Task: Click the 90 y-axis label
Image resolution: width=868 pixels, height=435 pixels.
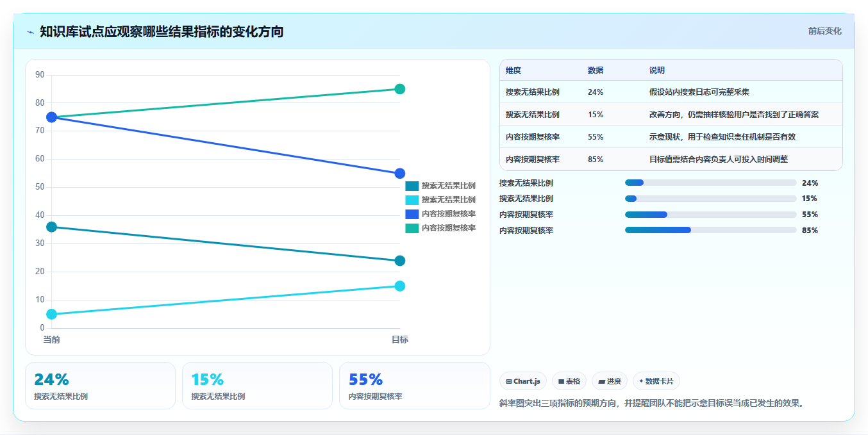Action: click(x=40, y=75)
